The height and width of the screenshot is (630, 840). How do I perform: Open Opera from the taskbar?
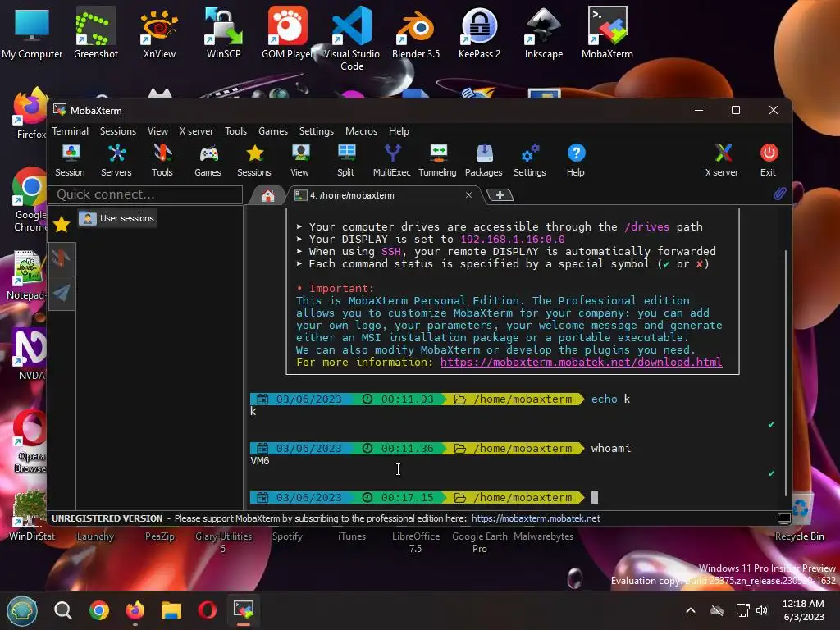tap(208, 610)
